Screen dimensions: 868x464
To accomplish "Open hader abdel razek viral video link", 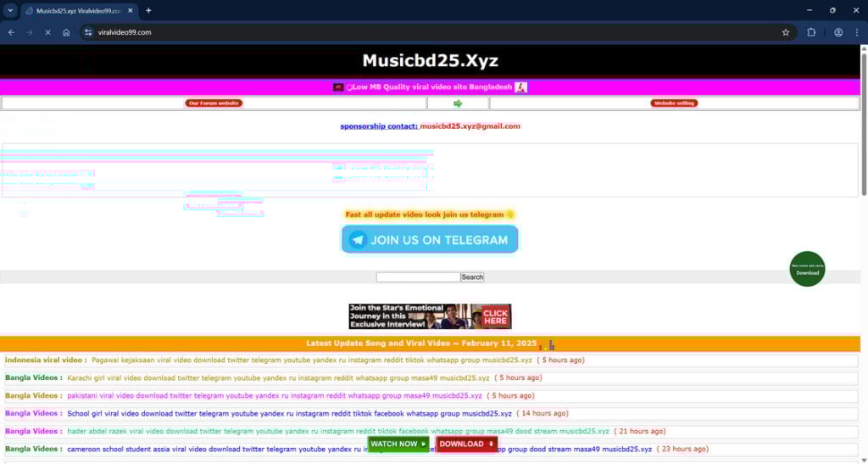I will 338,431.
